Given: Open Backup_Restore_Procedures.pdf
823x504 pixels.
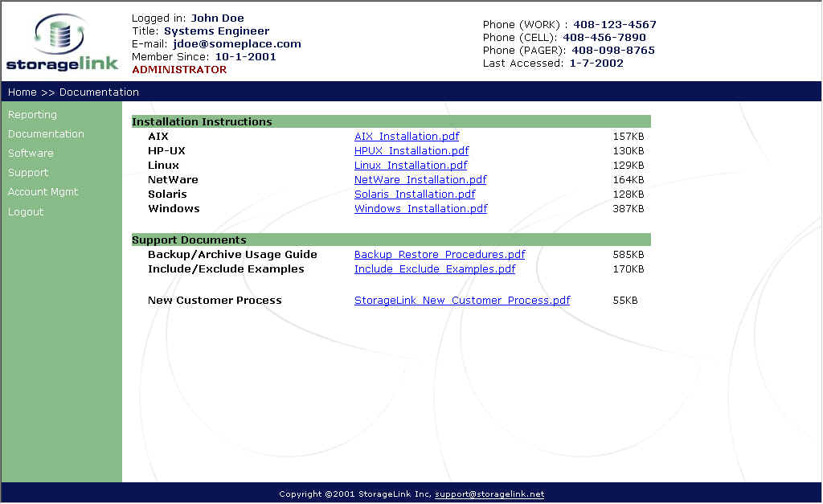Looking at the screenshot, I should pyautogui.click(x=440, y=255).
